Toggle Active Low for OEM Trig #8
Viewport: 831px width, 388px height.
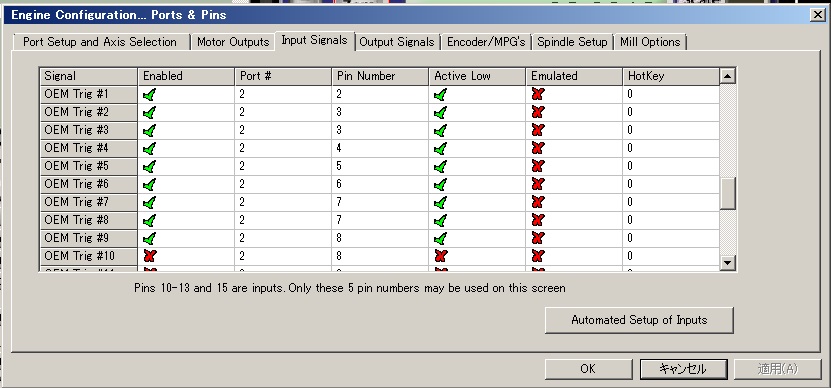[440, 221]
